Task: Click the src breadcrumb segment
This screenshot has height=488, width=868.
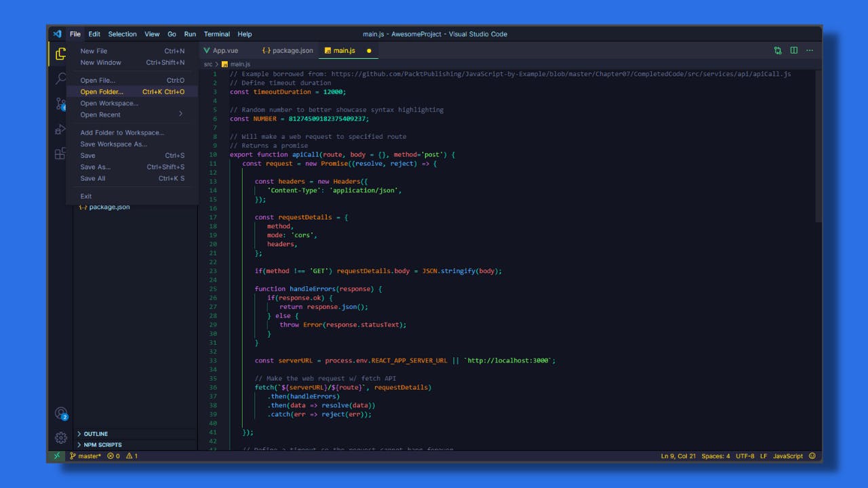Action: (208, 64)
